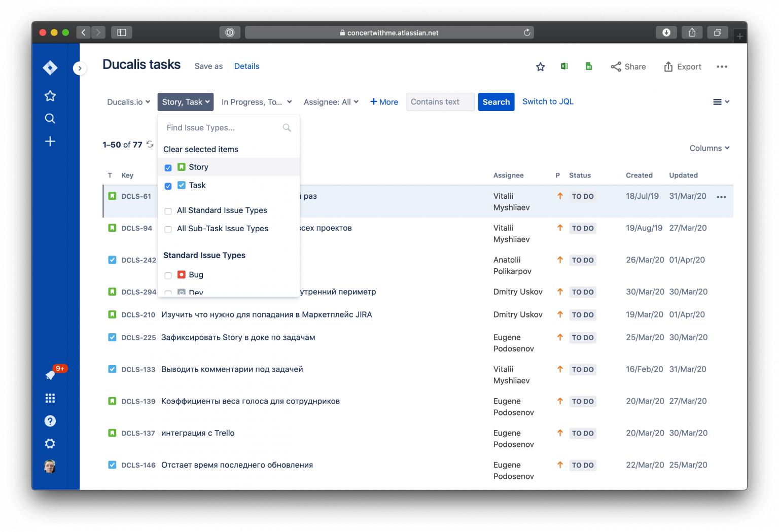Uncheck the Story issue type

point(168,167)
